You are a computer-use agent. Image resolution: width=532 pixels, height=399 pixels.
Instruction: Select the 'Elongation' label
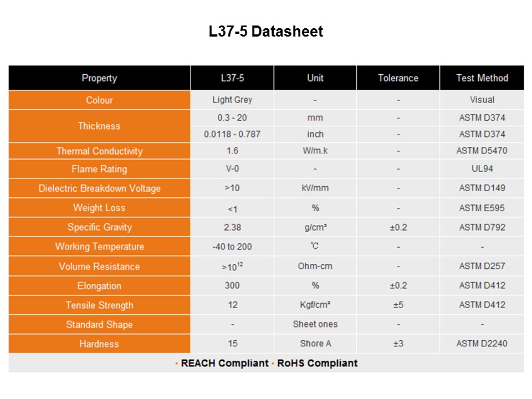[x=99, y=286]
